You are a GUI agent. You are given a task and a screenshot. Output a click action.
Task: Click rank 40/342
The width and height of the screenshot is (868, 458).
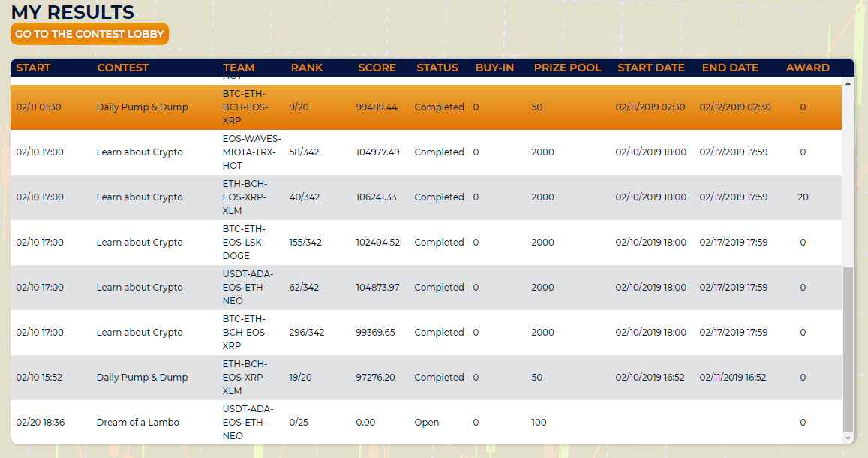click(305, 197)
